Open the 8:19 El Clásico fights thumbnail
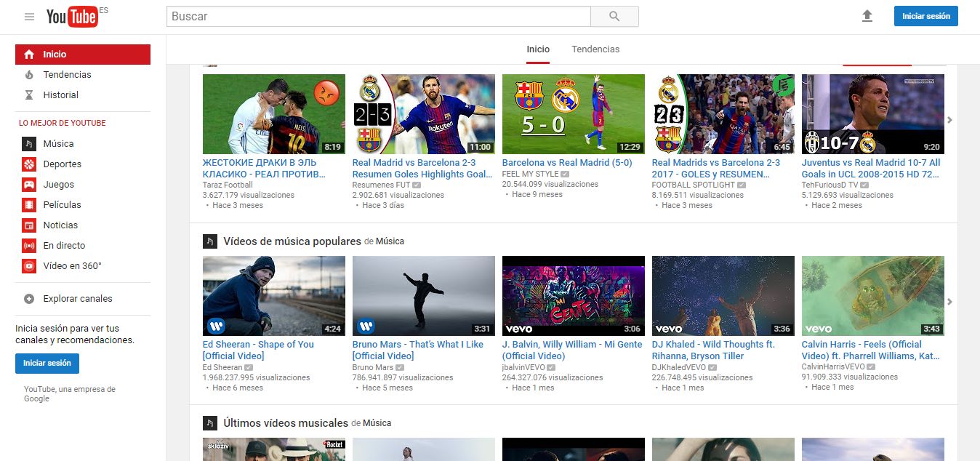Image resolution: width=980 pixels, height=461 pixels. [274, 114]
